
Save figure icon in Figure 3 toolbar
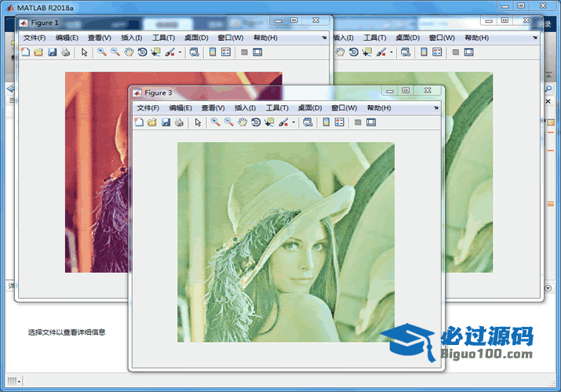[x=166, y=122]
